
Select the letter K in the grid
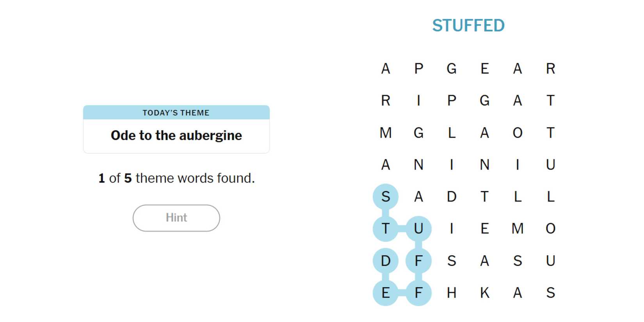tap(484, 293)
